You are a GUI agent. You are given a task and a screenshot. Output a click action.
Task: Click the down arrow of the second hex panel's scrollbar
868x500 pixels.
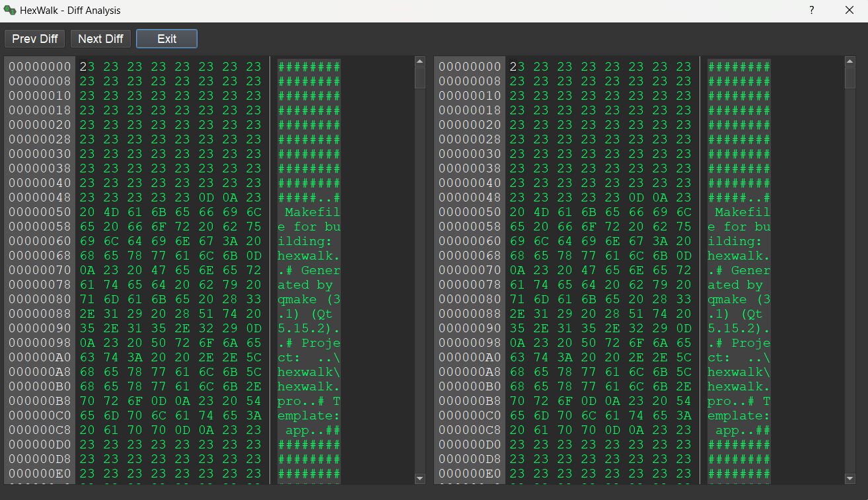pyautogui.click(x=850, y=479)
